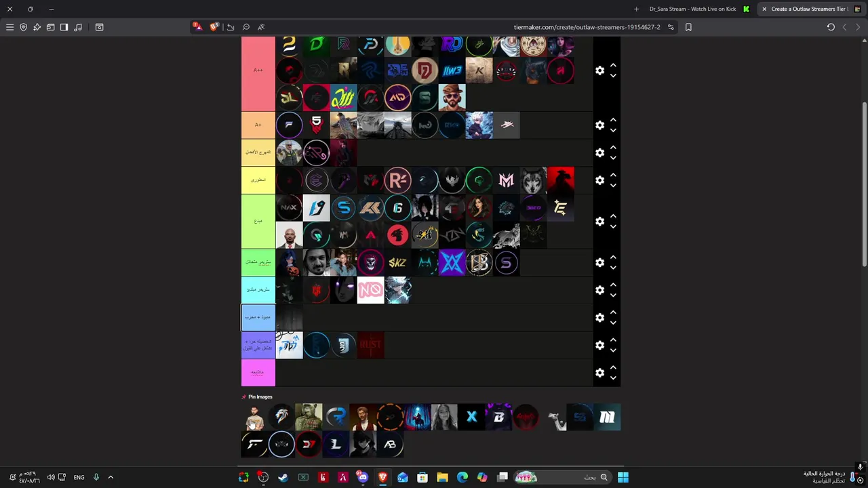Select the bald man in suit thumbnail

(289, 235)
